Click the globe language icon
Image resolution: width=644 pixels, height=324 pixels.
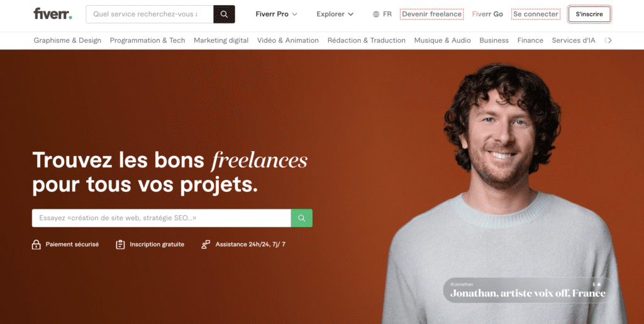pos(376,14)
